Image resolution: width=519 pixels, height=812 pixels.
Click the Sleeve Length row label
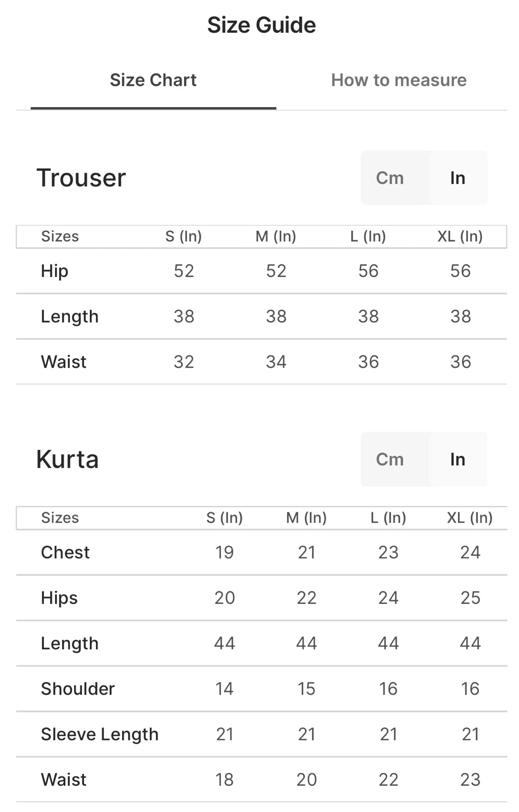(x=100, y=734)
